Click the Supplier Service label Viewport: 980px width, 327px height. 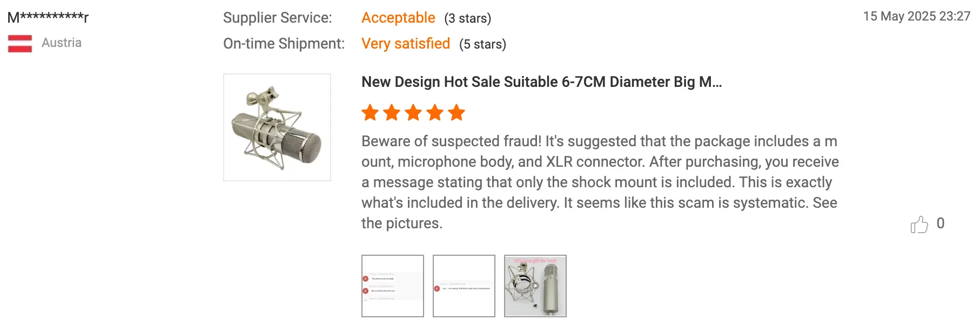coord(278,18)
